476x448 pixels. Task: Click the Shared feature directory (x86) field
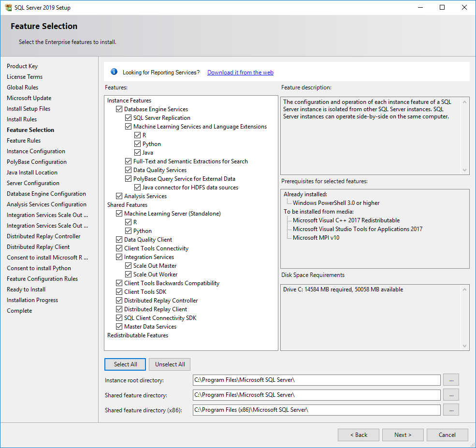(x=317, y=410)
